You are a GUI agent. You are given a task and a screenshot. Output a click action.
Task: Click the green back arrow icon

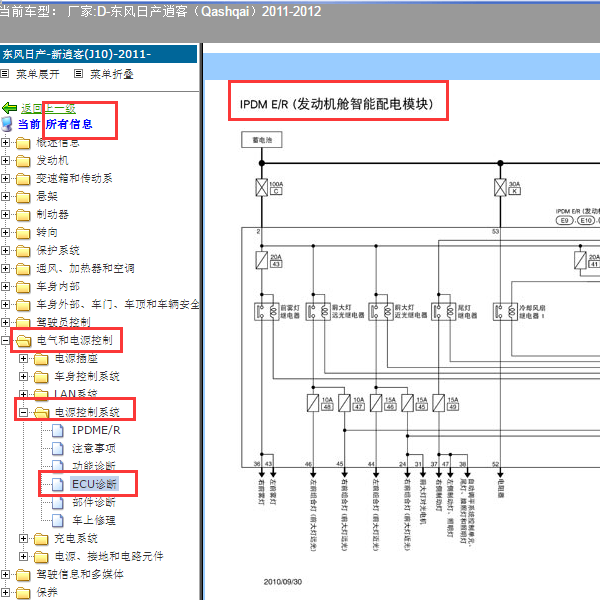(x=10, y=108)
